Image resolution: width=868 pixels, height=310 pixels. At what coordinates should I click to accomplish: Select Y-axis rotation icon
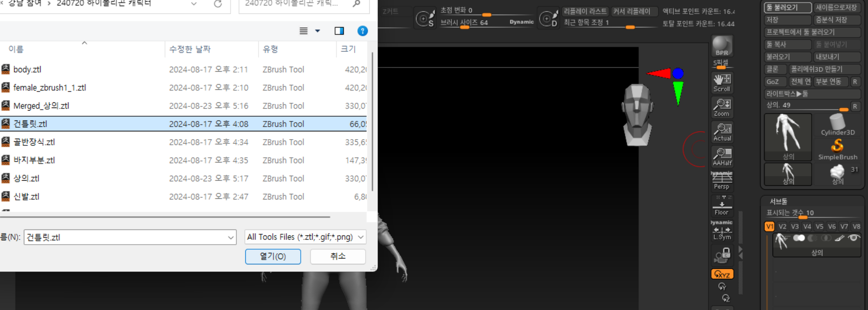pos(722,286)
